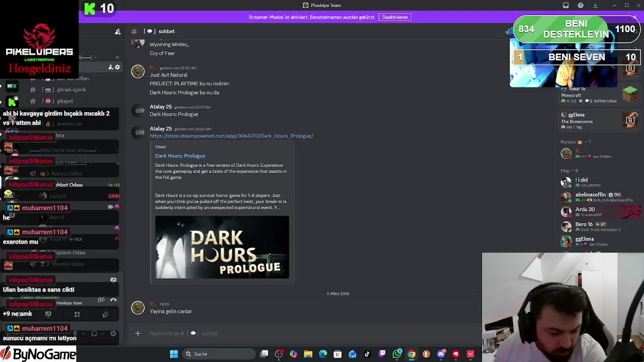Open Discord from the taskbar
The image size is (644, 362).
(441, 354)
